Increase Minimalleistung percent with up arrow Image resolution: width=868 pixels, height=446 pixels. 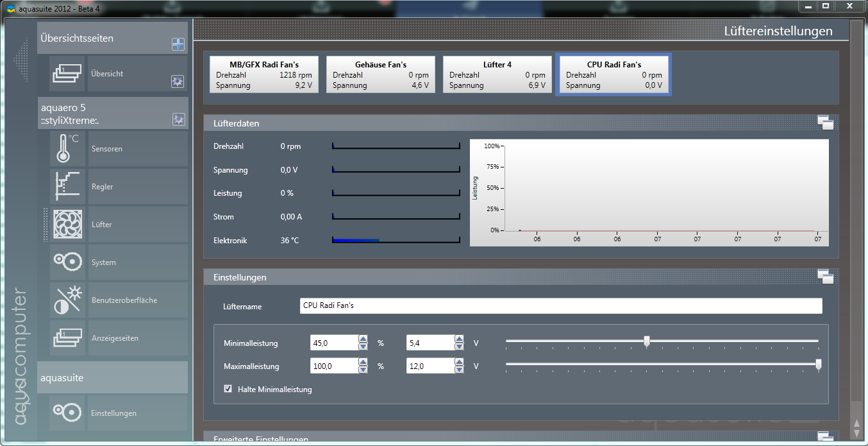click(363, 339)
